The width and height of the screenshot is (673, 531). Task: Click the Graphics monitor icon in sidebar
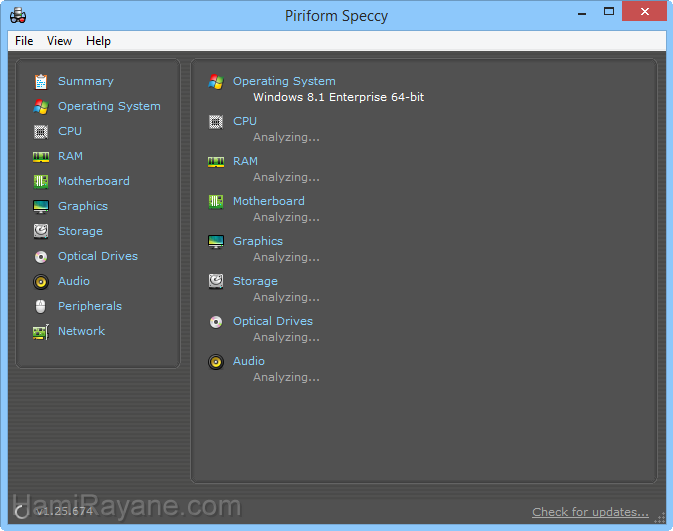pos(41,206)
